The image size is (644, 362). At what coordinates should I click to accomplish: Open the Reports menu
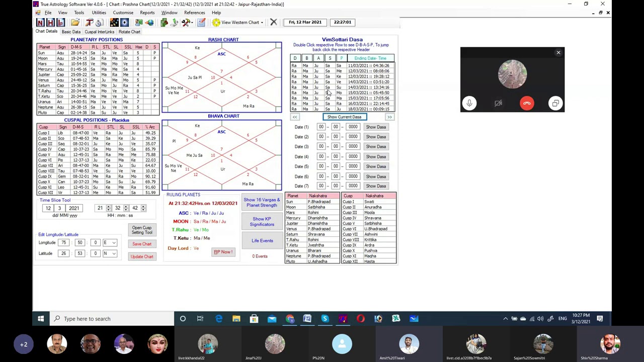point(147,13)
